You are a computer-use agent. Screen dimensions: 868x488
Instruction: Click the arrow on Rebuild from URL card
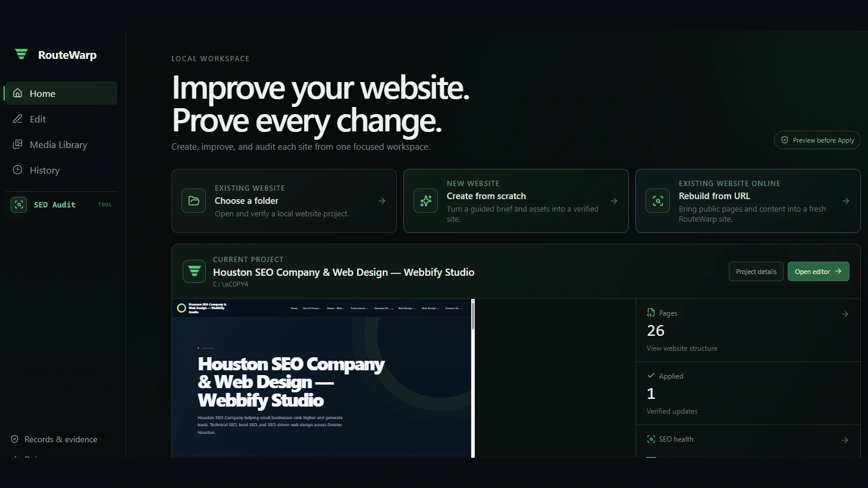tap(846, 201)
